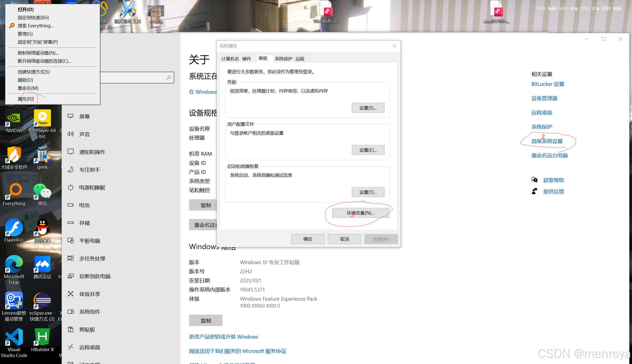The height and width of the screenshot is (364, 632).
Task: Switch to the 系统保护 tab
Action: point(283,59)
